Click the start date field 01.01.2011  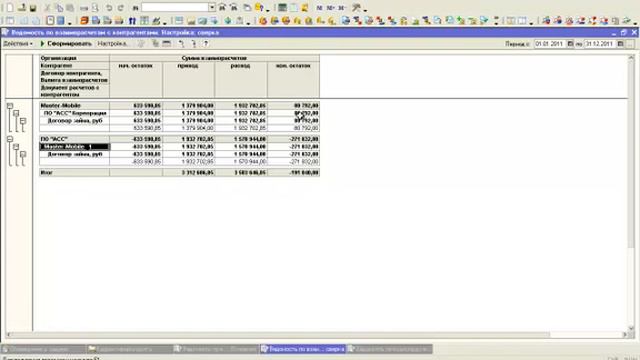(x=550, y=44)
